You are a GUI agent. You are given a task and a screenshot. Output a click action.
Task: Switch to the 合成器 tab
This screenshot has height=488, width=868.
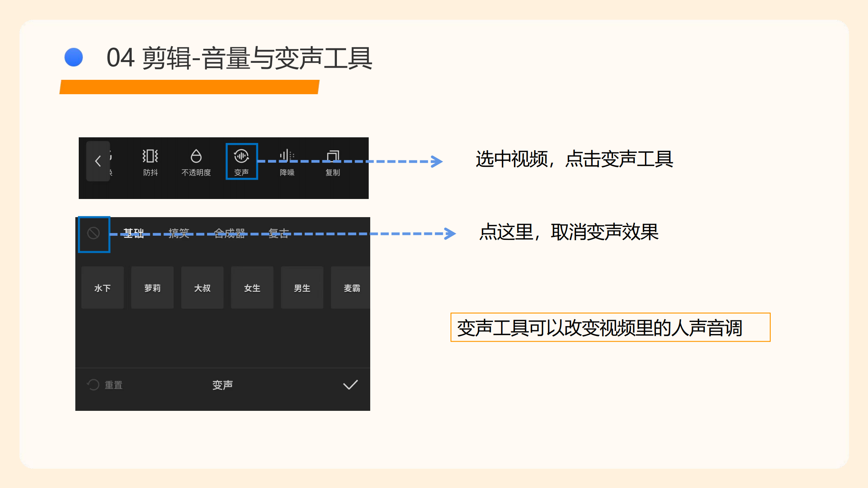(x=229, y=233)
